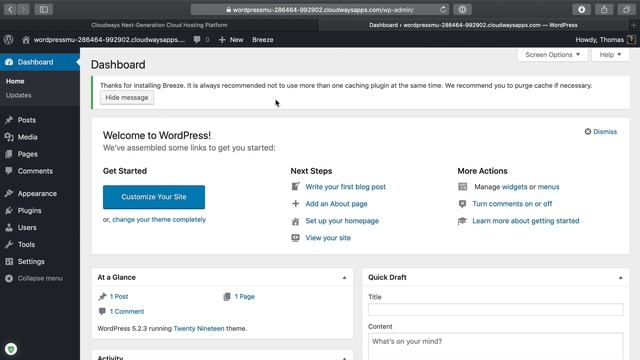Open the menus link under More Actions

click(x=548, y=187)
